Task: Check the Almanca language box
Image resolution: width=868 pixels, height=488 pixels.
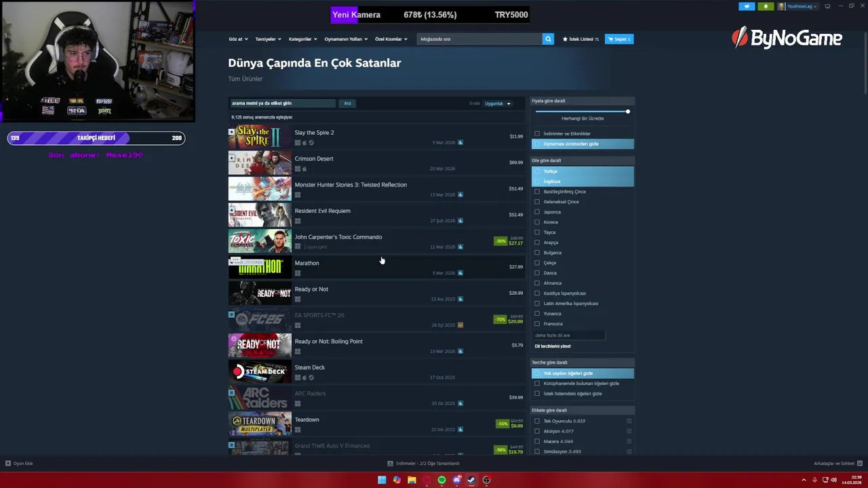Action: [537, 283]
